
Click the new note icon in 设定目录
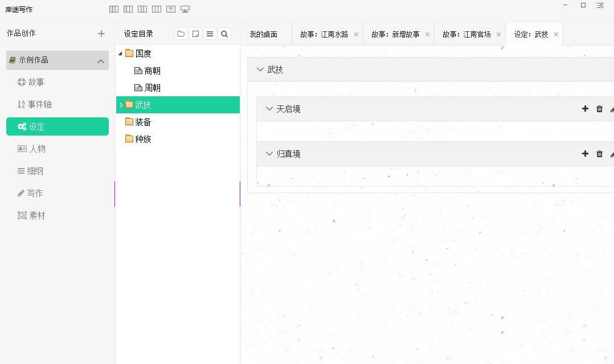[195, 34]
